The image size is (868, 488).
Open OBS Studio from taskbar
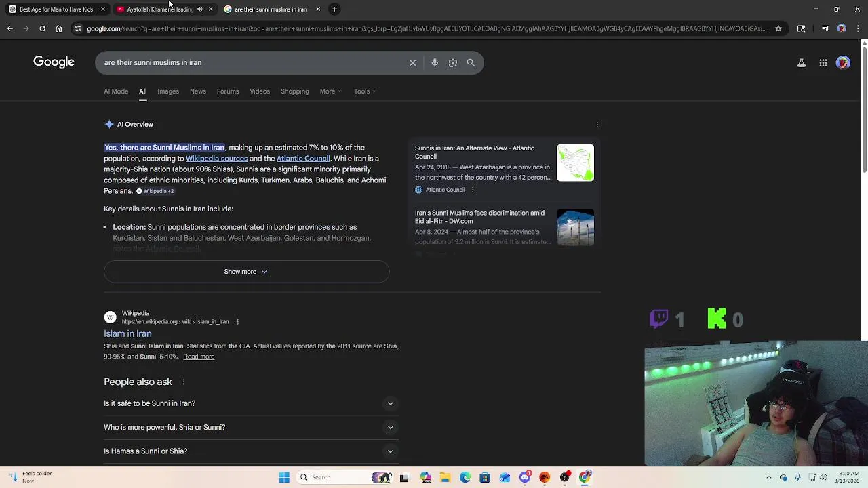(564, 477)
